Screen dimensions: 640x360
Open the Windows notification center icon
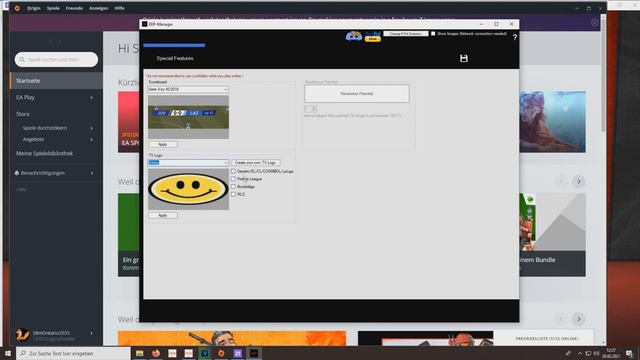point(629,353)
